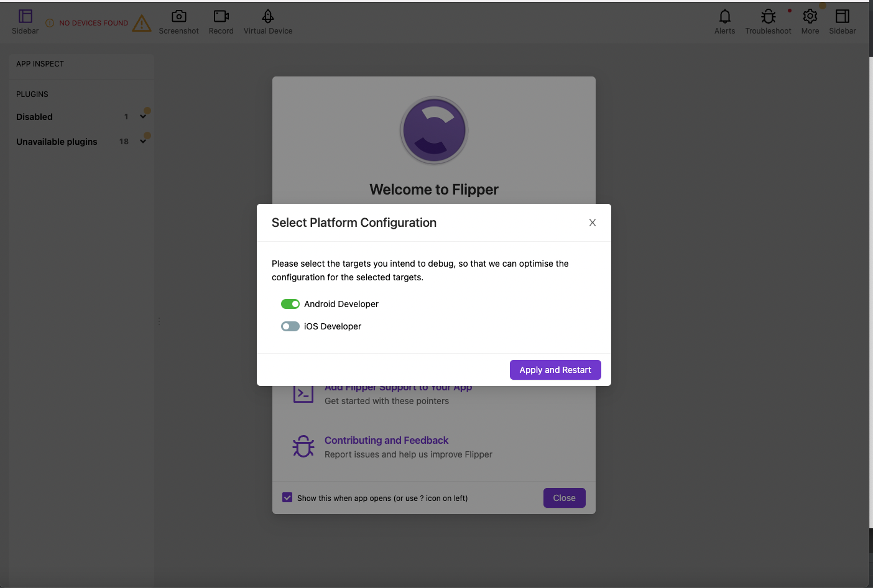Open Virtual Device via the rocket icon

pyautogui.click(x=268, y=16)
